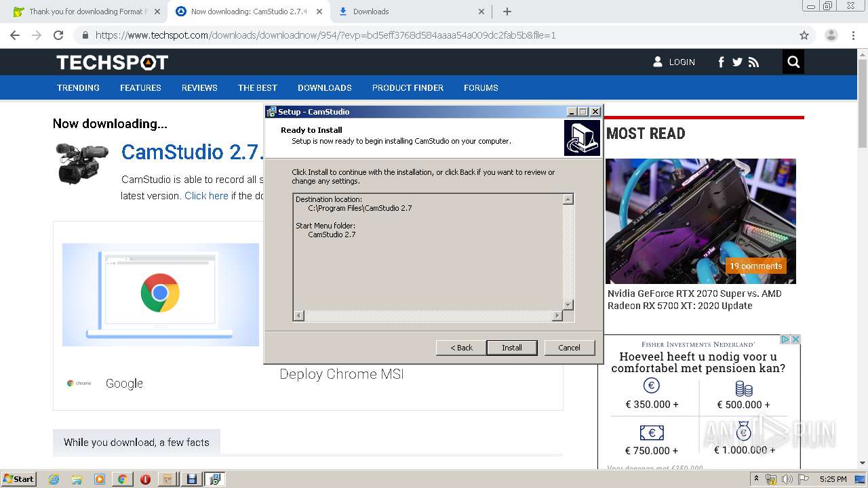Click the up arrow of the summary box scrollbar

pos(568,199)
